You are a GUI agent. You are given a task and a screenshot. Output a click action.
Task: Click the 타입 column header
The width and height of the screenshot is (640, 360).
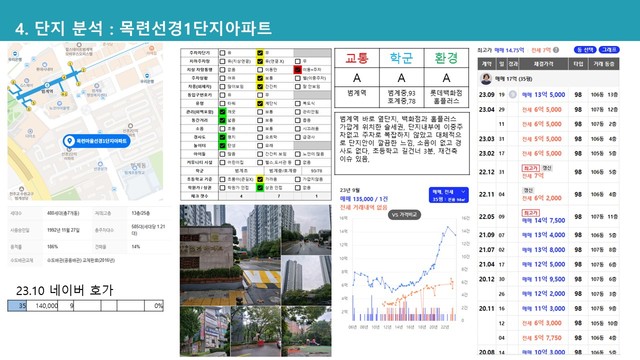578,64
